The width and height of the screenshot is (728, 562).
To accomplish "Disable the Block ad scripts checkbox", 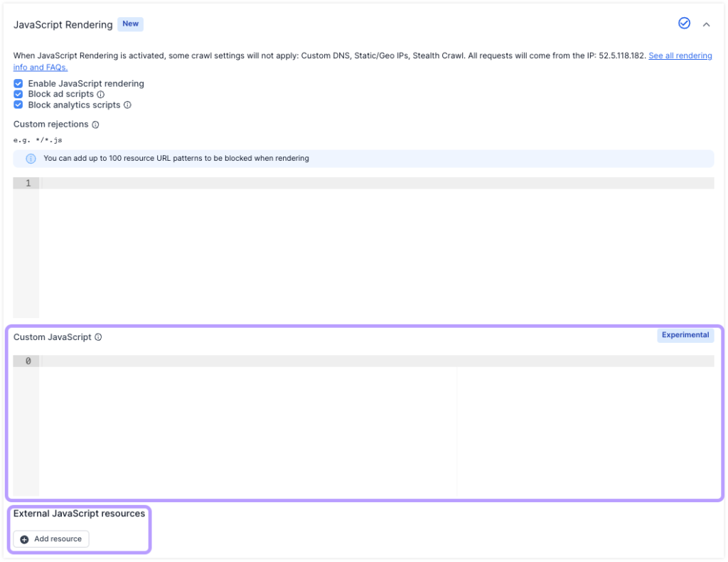I will point(18,94).
